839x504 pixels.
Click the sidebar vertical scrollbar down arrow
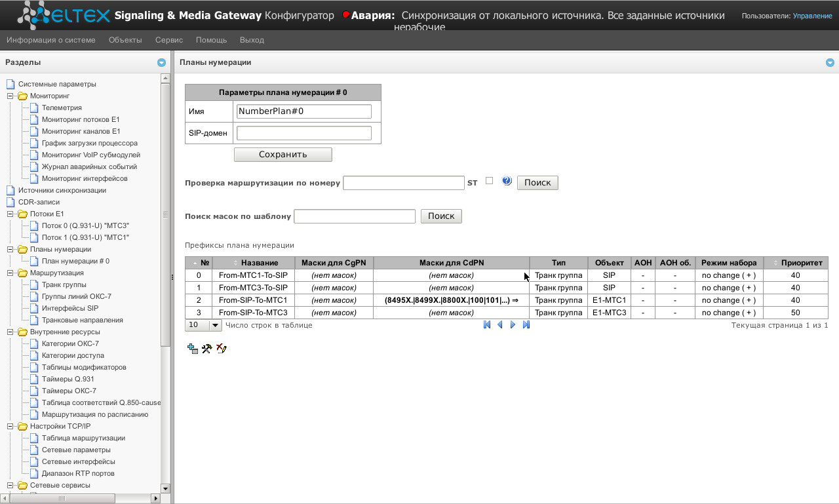[165, 488]
